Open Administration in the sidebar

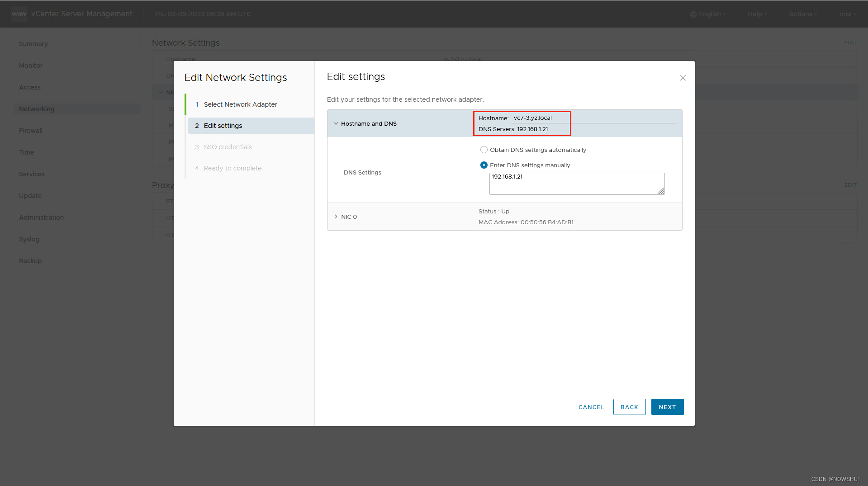[41, 217]
